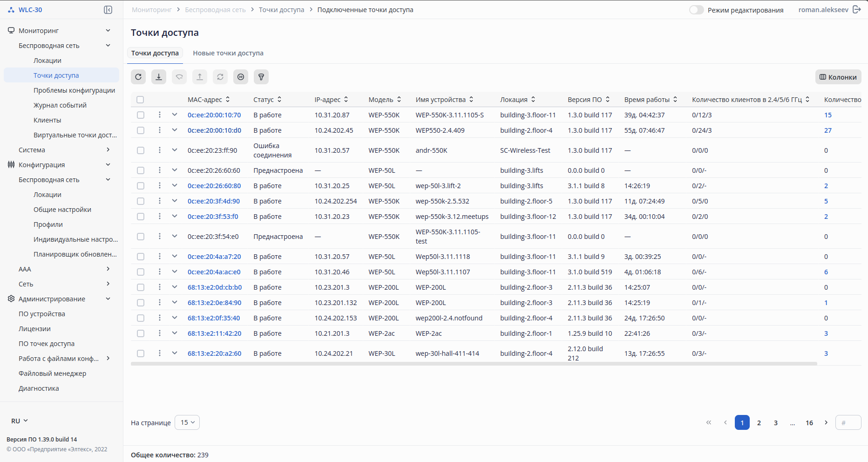Expand details for row 0c:ee:20:00:10:d0
Screen dimensions: 868x462
click(x=175, y=130)
